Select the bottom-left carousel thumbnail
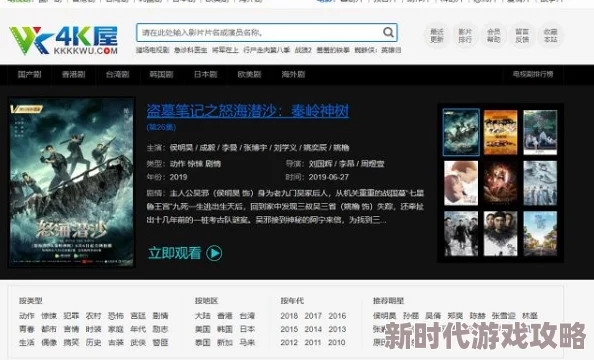This screenshot has width=594, height=360. [461, 233]
